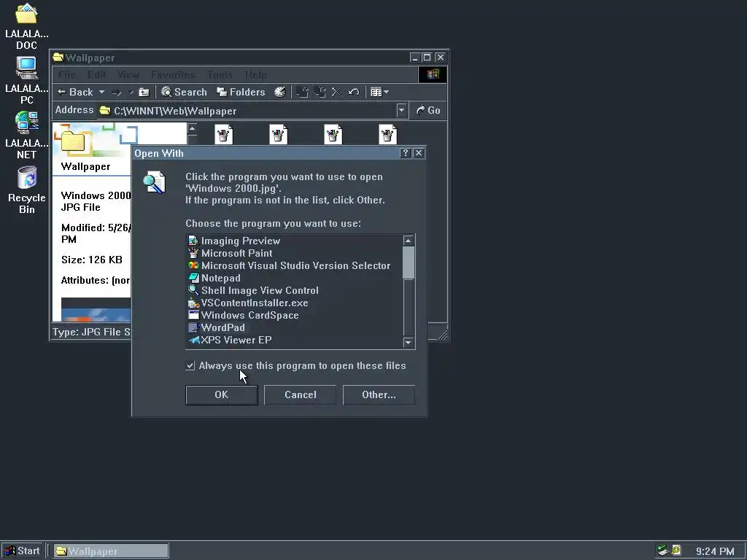
Task: Open the Favorites menu in Wallpaper window
Action: click(x=173, y=75)
